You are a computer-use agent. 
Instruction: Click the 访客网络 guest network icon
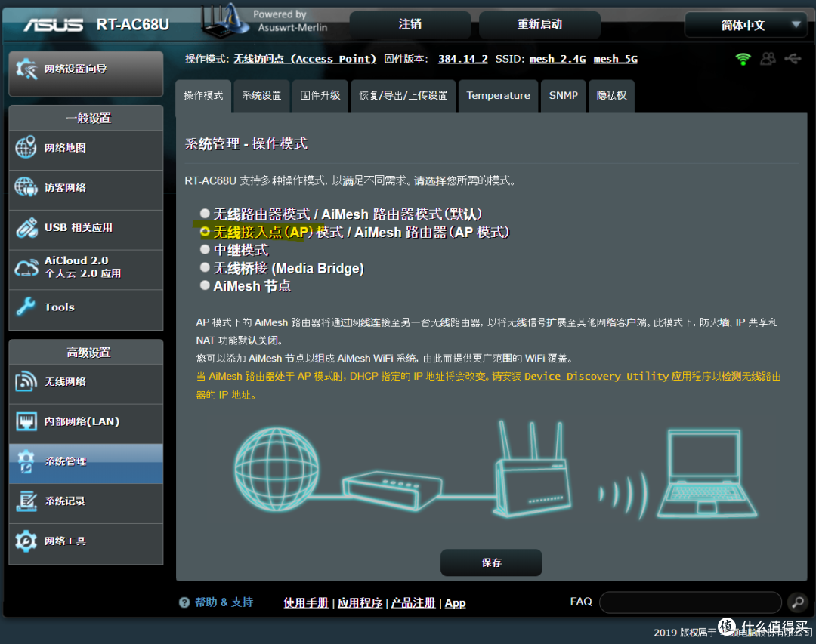pyautogui.click(x=26, y=187)
